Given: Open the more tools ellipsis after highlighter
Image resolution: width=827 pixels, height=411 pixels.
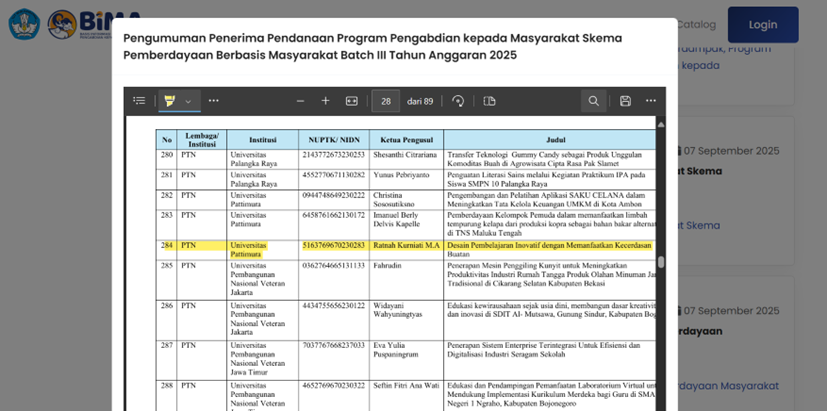Looking at the screenshot, I should pyautogui.click(x=213, y=101).
